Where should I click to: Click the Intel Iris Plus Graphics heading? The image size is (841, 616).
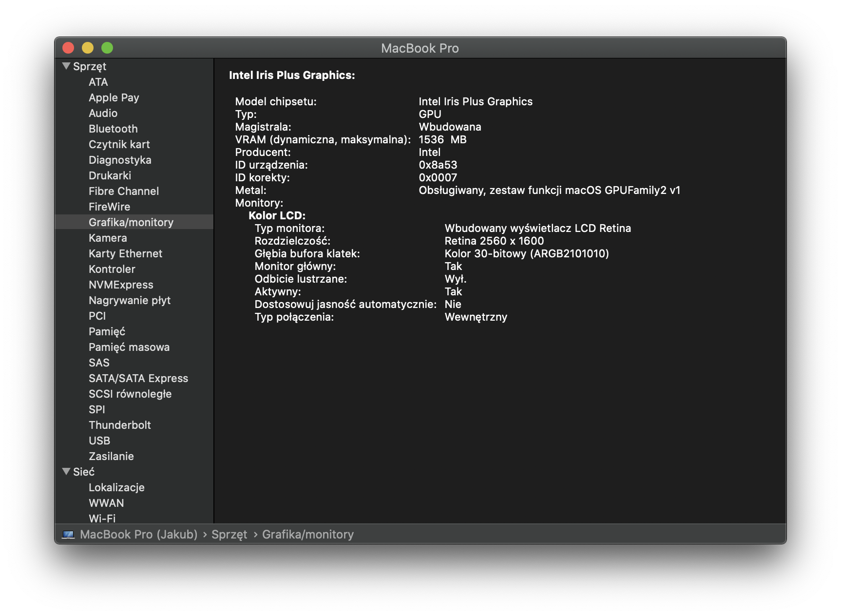[292, 75]
